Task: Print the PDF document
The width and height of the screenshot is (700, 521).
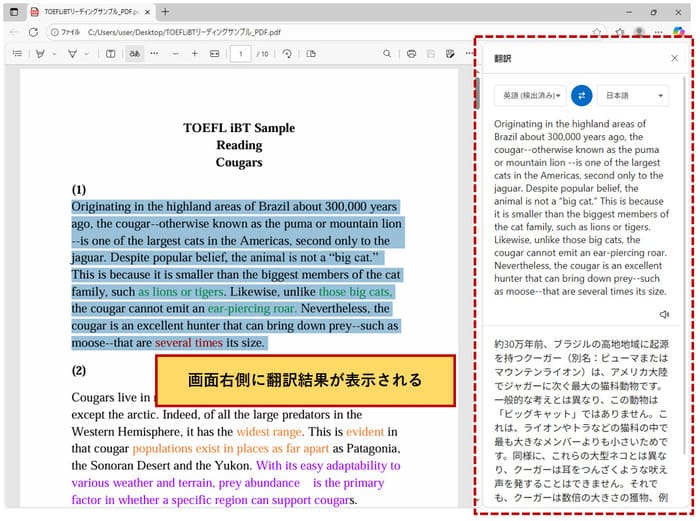Action: pyautogui.click(x=411, y=53)
